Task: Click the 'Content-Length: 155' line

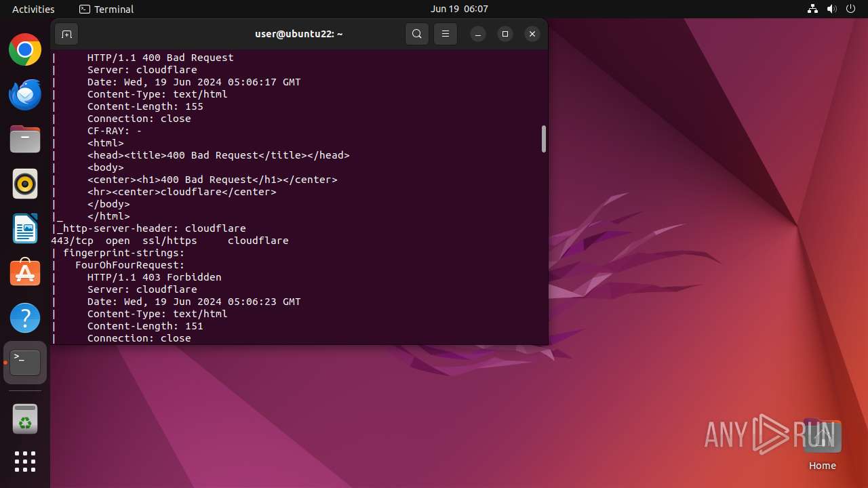Action: click(x=145, y=106)
